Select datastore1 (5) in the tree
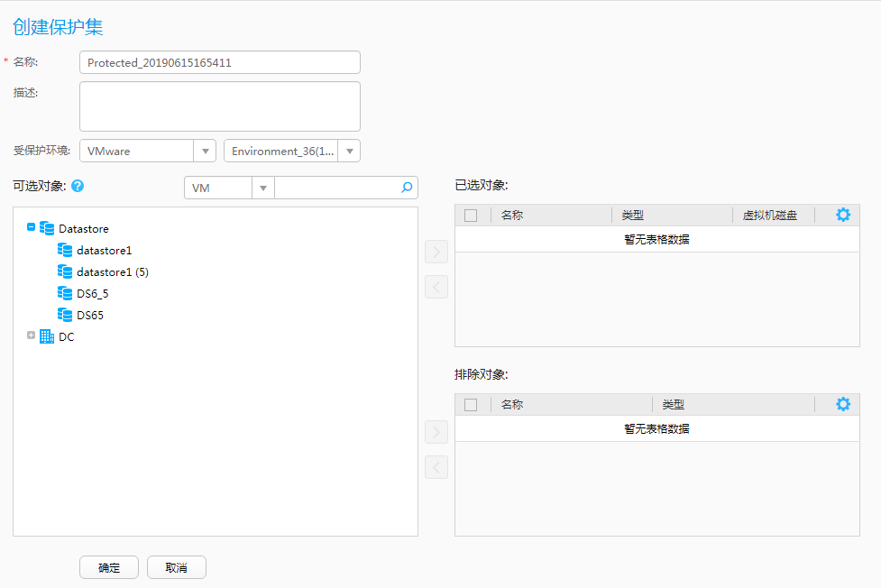Image resolution: width=881 pixels, height=588 pixels. pyautogui.click(x=113, y=272)
